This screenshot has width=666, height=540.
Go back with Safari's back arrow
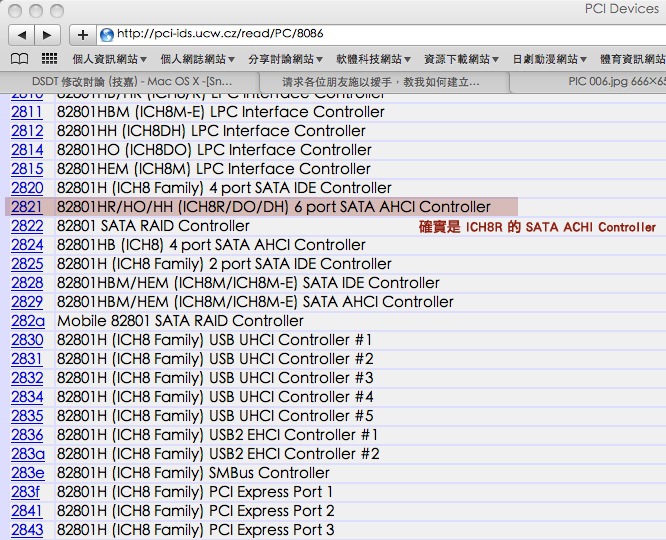coord(22,34)
